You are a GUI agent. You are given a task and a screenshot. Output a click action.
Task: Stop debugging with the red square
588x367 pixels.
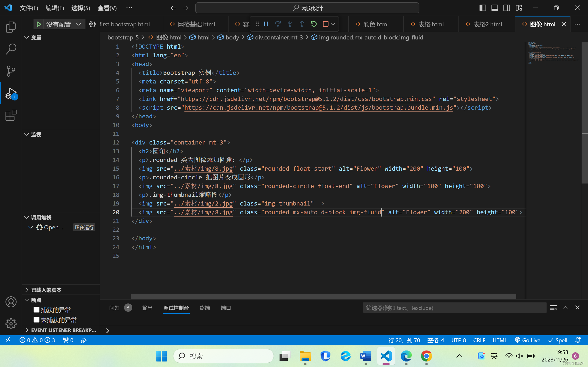pyautogui.click(x=326, y=24)
